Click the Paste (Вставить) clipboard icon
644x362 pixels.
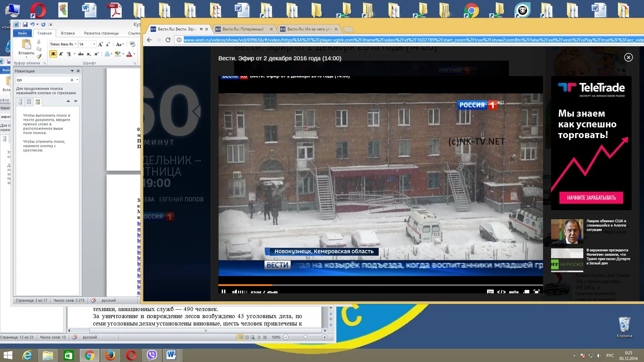[x=26, y=44]
